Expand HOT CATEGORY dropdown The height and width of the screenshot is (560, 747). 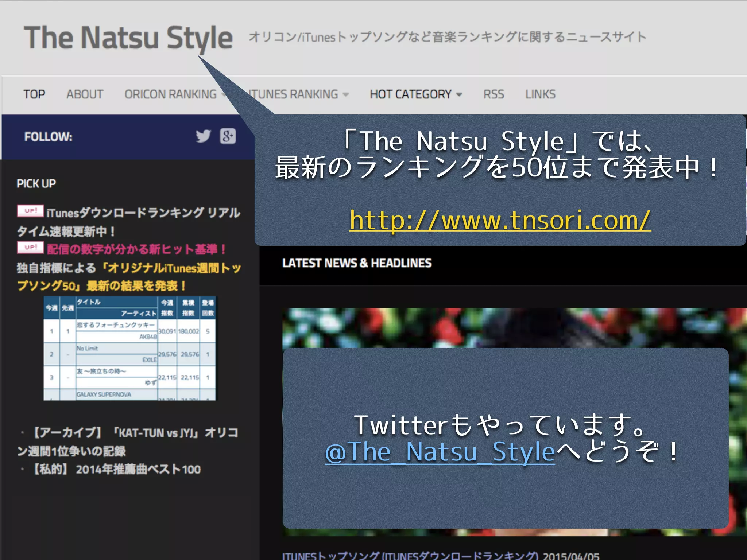click(x=416, y=94)
